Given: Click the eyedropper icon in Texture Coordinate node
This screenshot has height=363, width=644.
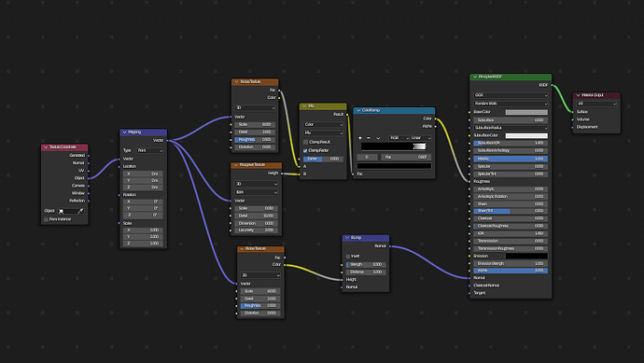Looking at the screenshot, I should coord(80,211).
